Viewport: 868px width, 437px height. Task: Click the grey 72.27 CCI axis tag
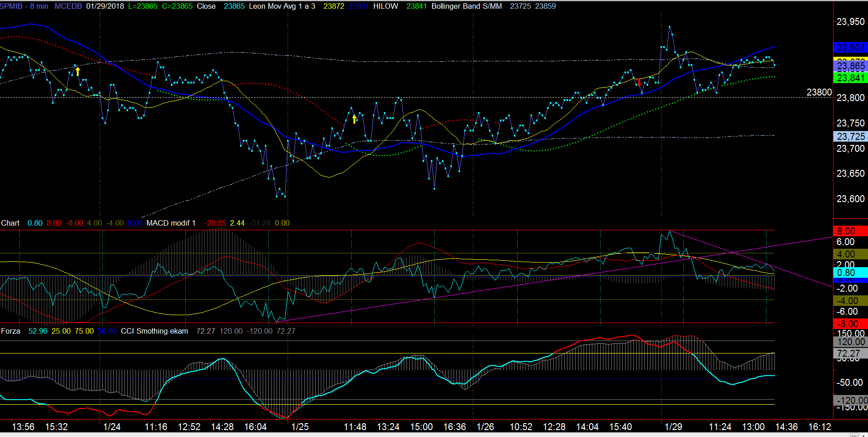850,353
